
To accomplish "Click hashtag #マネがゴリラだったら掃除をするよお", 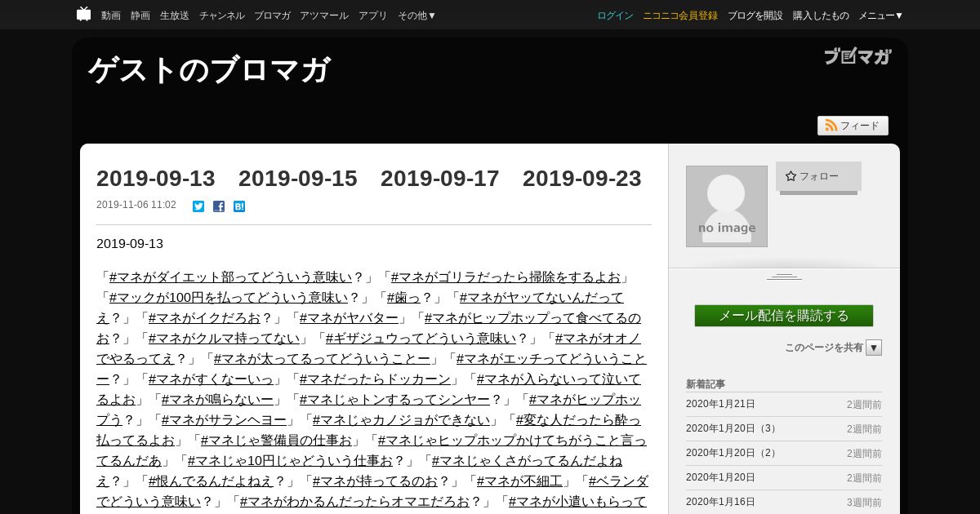I will click(x=506, y=277).
